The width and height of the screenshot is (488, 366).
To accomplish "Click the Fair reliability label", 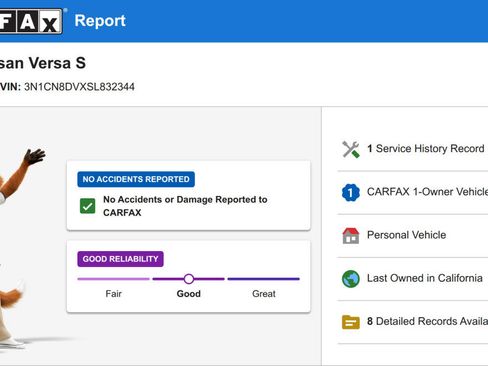I will point(113,294).
